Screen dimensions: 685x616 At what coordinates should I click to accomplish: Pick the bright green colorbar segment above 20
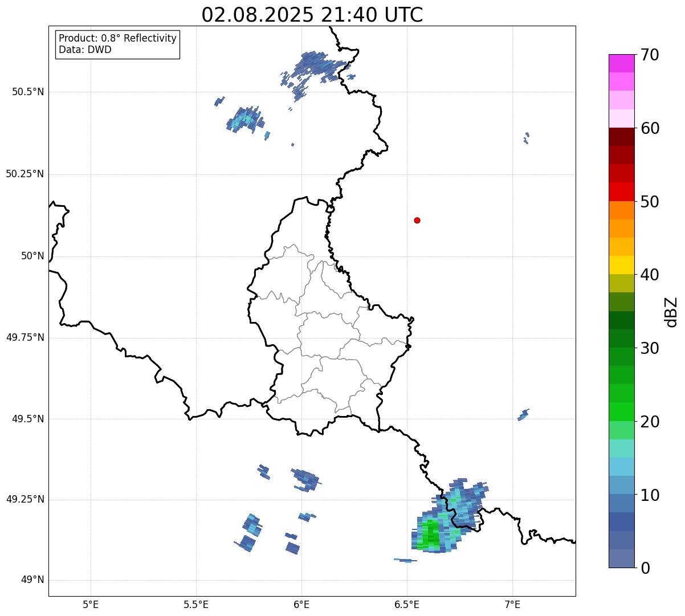[x=621, y=411]
